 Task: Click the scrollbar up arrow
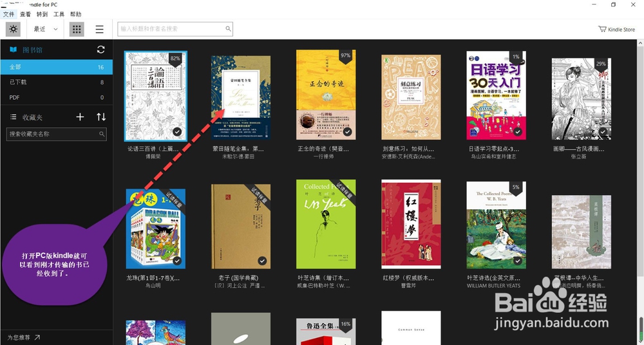640,42
